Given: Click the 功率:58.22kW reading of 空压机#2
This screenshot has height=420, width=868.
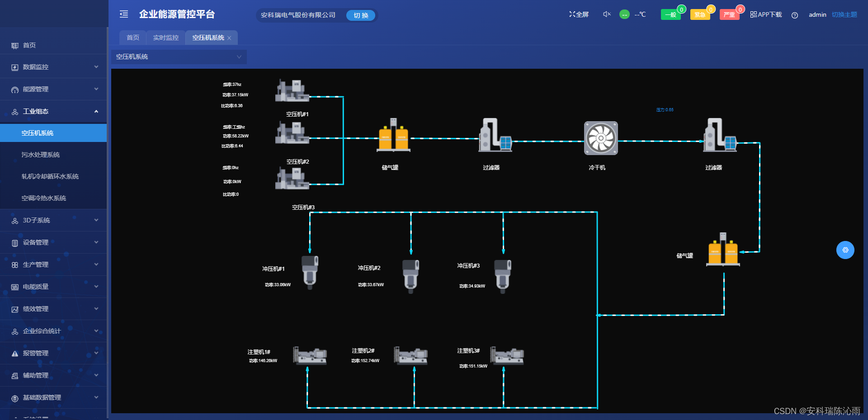Looking at the screenshot, I should tap(236, 136).
